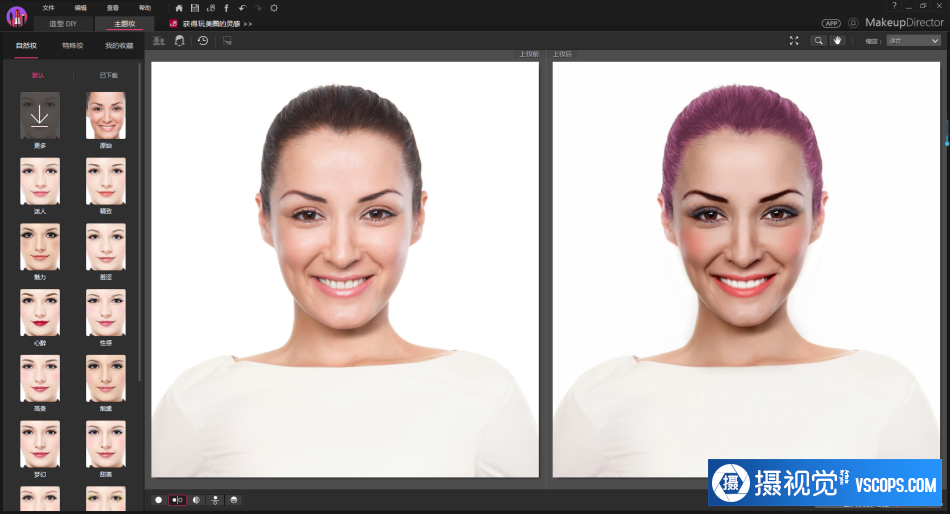The image size is (950, 514).
Task: Click the before-makeup photo preview
Action: pyautogui.click(x=345, y=269)
